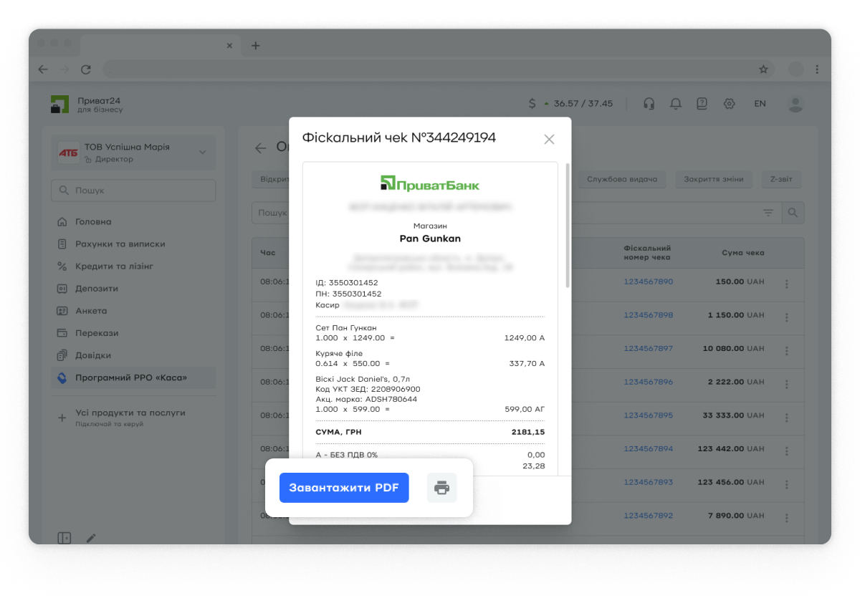Click the user profile avatar
Viewport: 860px width, 616px height.
point(795,104)
